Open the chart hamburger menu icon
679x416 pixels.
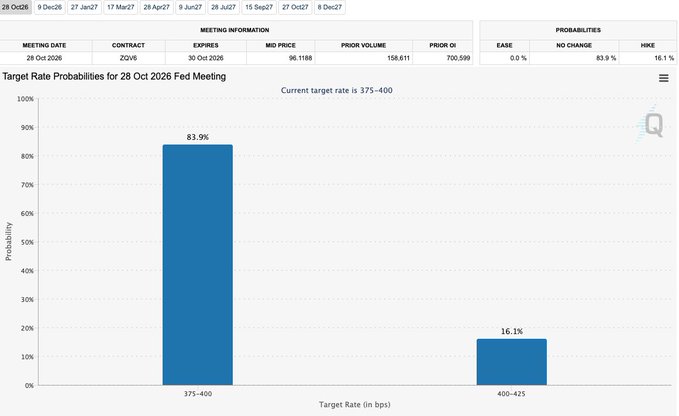663,78
